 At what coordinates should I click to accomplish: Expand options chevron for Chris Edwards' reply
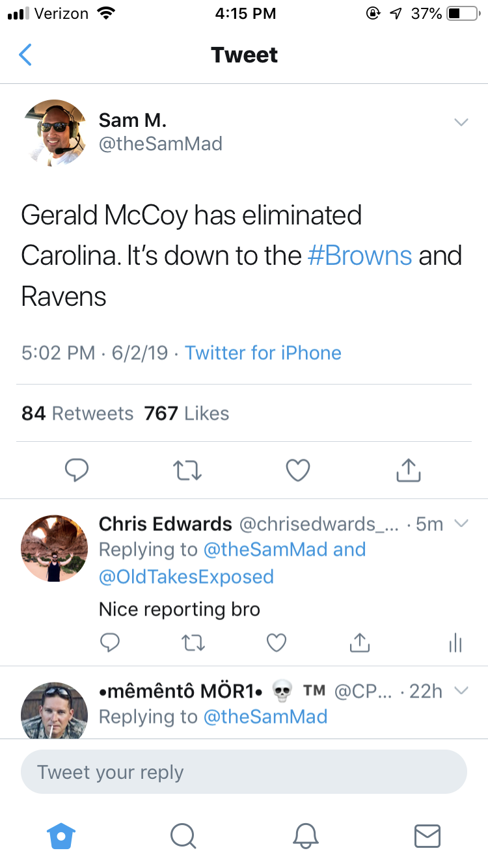point(461,523)
